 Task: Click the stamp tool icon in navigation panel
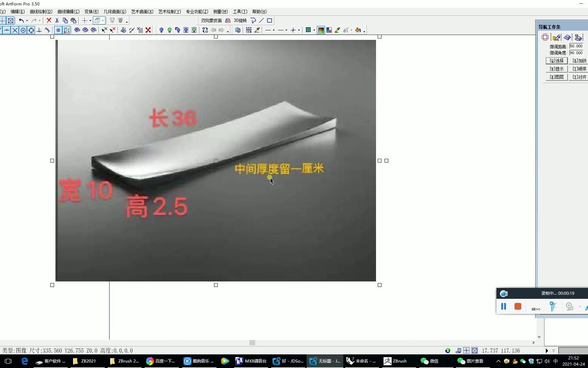click(578, 37)
